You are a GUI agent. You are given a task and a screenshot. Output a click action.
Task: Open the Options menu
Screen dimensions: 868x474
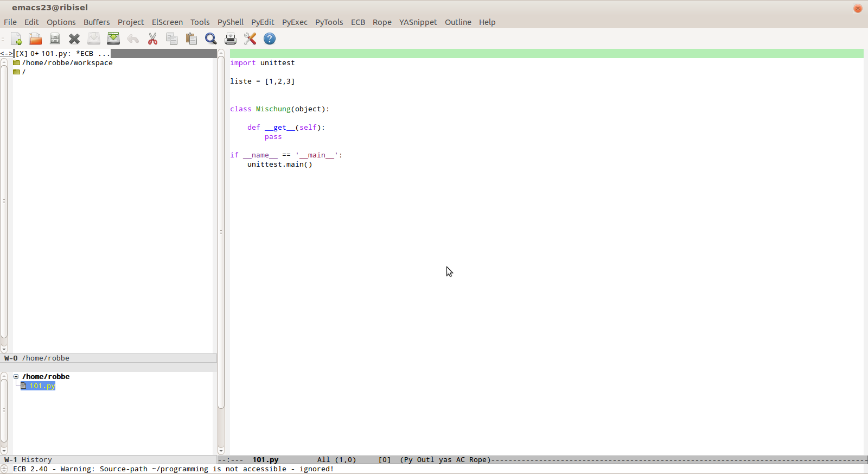[x=61, y=22]
